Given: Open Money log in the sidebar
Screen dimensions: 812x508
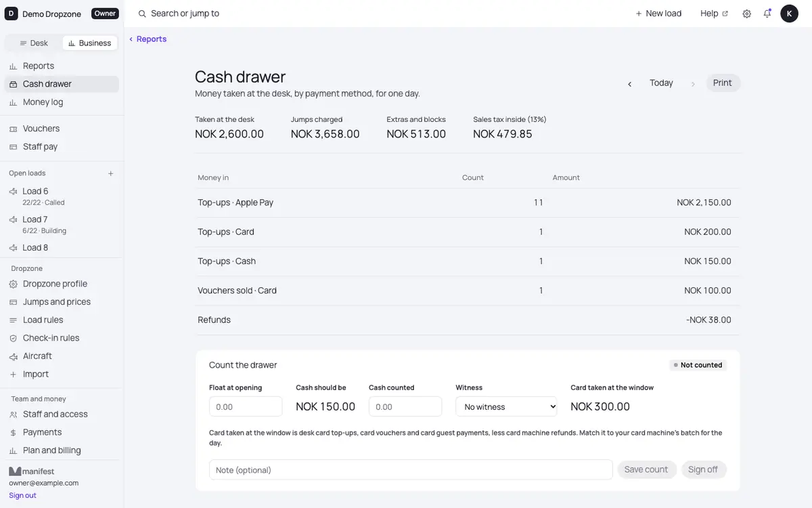Looking at the screenshot, I should pyautogui.click(x=62, y=102).
